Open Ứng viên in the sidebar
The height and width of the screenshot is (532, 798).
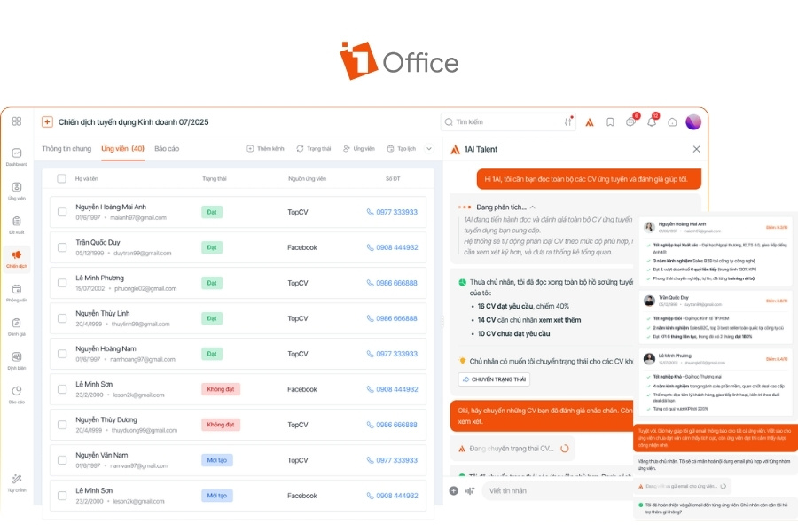tap(17, 191)
